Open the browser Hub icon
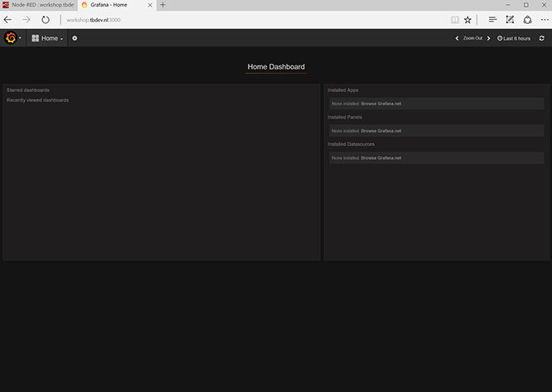The height and width of the screenshot is (392, 552). pos(492,20)
